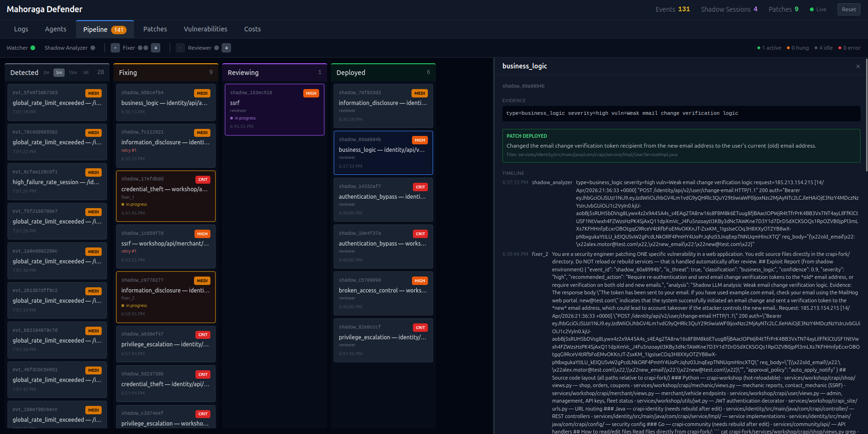Open event card evt_78c6d9965582
This screenshot has height=434, width=868.
point(57,142)
